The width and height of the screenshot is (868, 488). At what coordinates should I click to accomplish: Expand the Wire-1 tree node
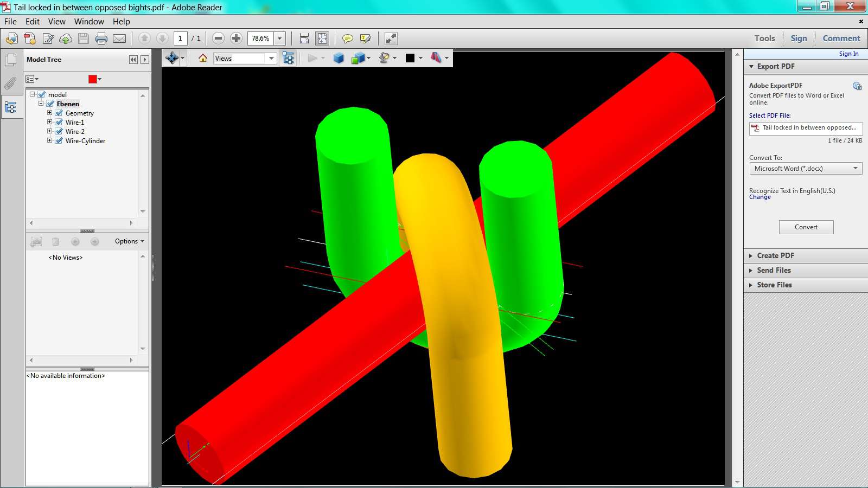click(49, 121)
